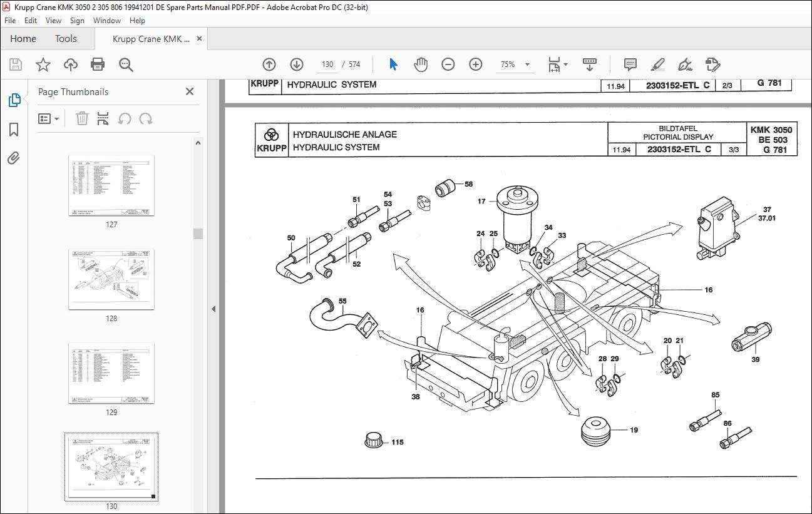Click the insert page break icon

(103, 118)
